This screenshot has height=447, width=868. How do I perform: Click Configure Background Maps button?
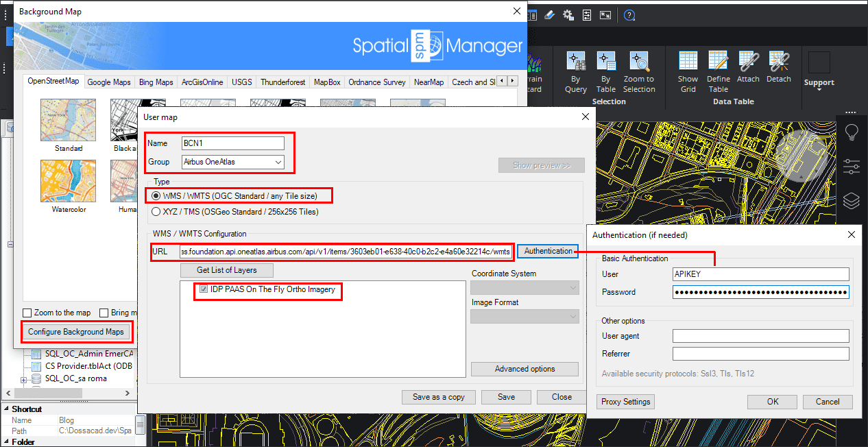[x=75, y=332]
